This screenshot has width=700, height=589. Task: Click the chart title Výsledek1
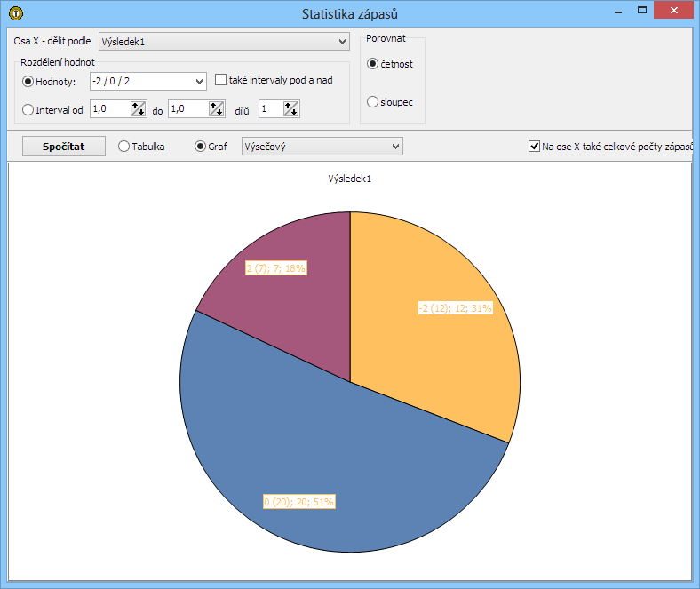(x=349, y=179)
